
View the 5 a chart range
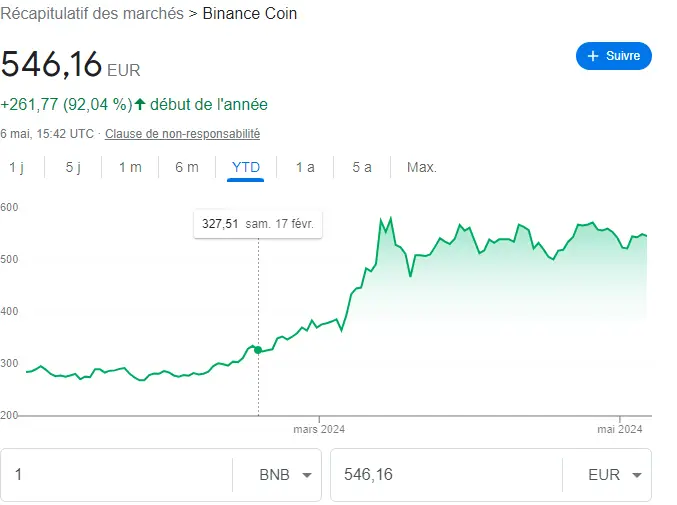(362, 167)
